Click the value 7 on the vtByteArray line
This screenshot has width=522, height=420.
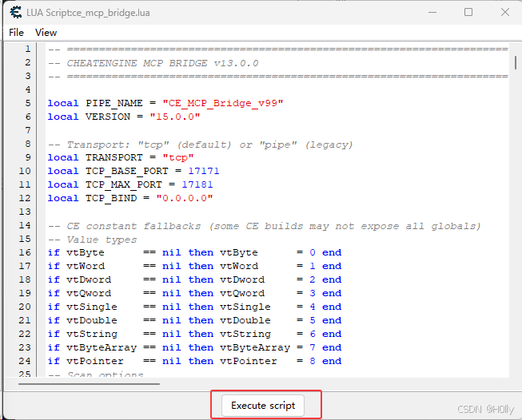coord(313,347)
